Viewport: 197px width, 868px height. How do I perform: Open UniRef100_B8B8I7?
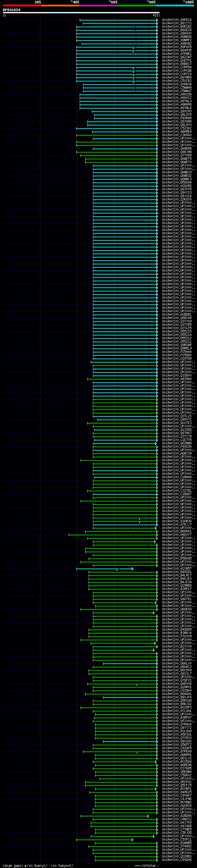click(176, 64)
